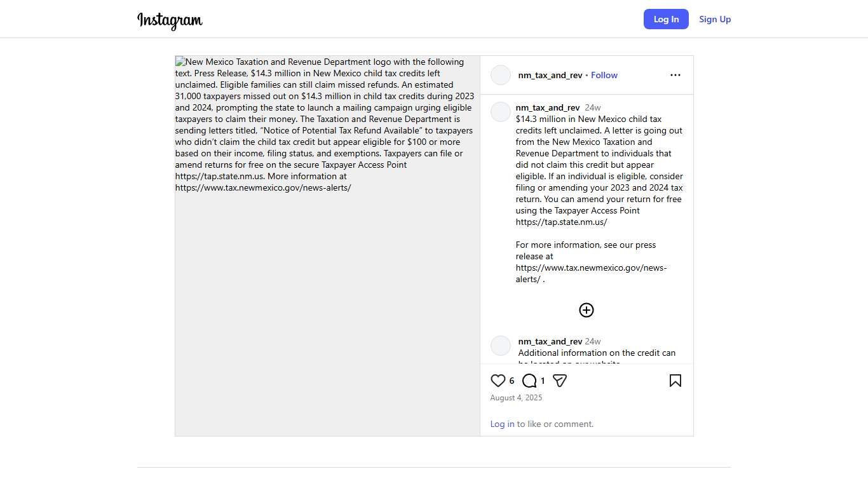Click the post image placeholder
Screen dimensions: 868x488
point(327,286)
